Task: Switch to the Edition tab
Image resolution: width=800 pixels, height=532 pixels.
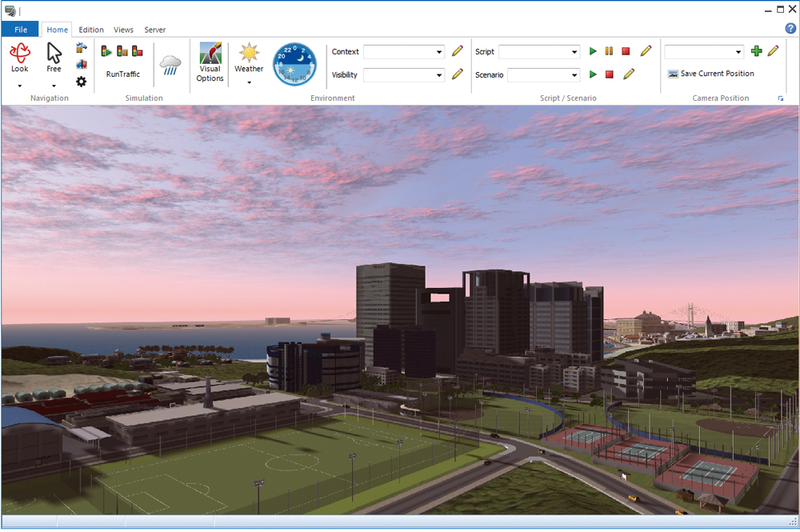Action: (x=91, y=30)
